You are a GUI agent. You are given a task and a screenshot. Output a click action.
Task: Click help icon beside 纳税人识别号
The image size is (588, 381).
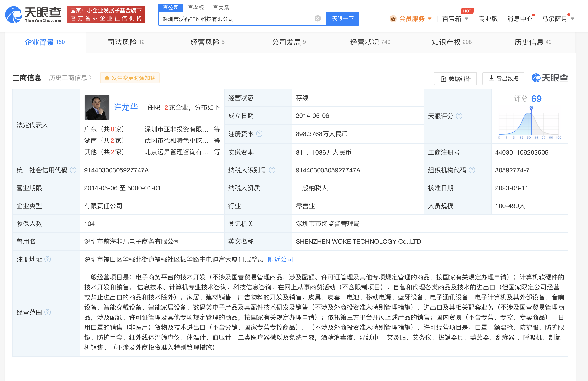272,170
